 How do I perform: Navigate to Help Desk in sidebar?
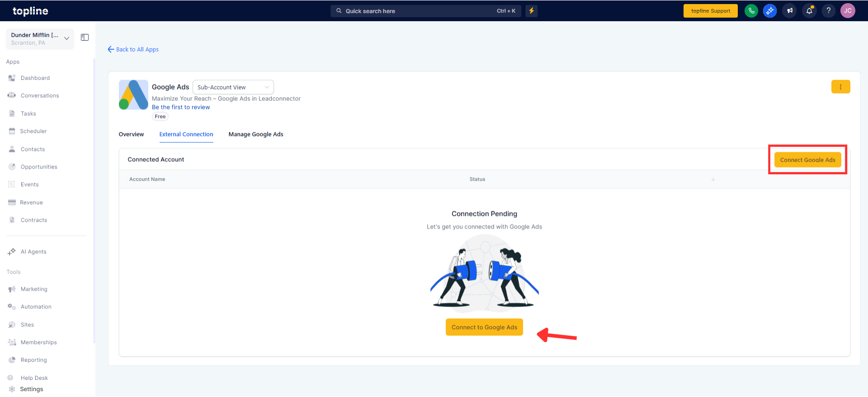coord(34,378)
